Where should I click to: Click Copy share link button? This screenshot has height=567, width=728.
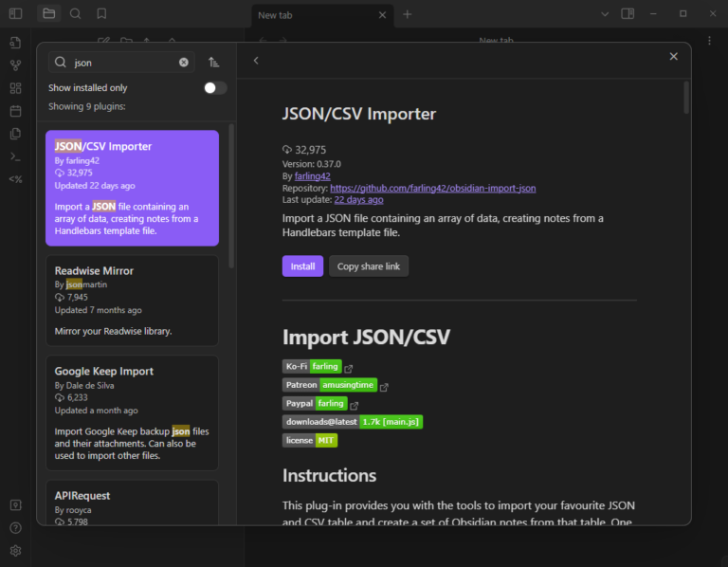(369, 266)
